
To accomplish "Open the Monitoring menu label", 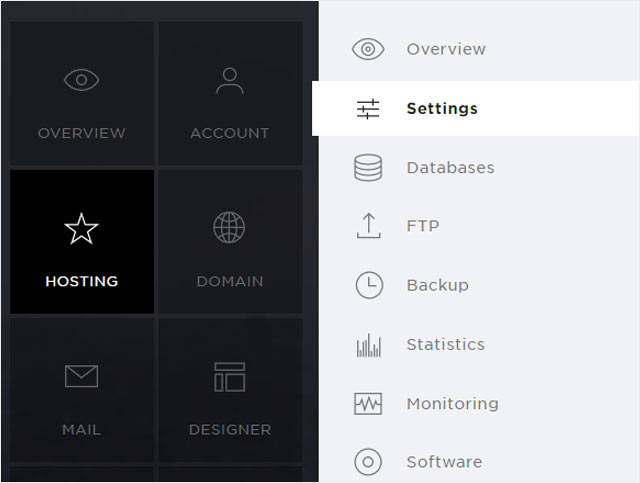I will pyautogui.click(x=453, y=404).
